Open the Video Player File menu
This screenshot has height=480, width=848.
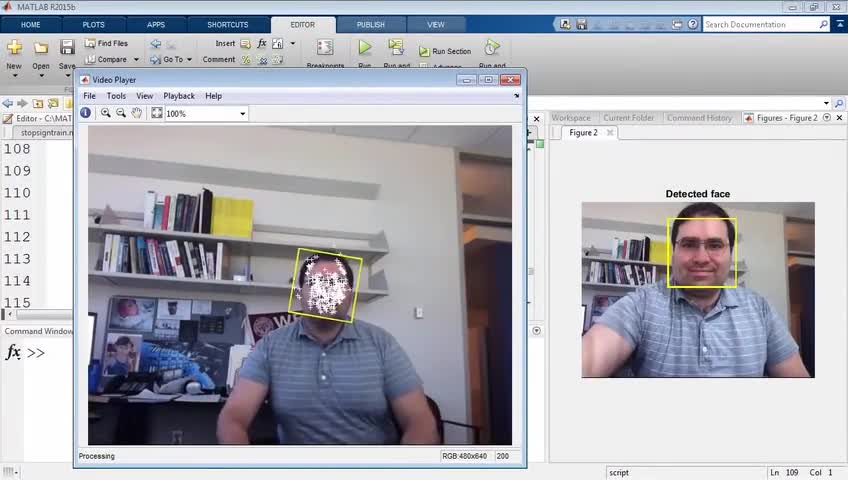point(89,96)
